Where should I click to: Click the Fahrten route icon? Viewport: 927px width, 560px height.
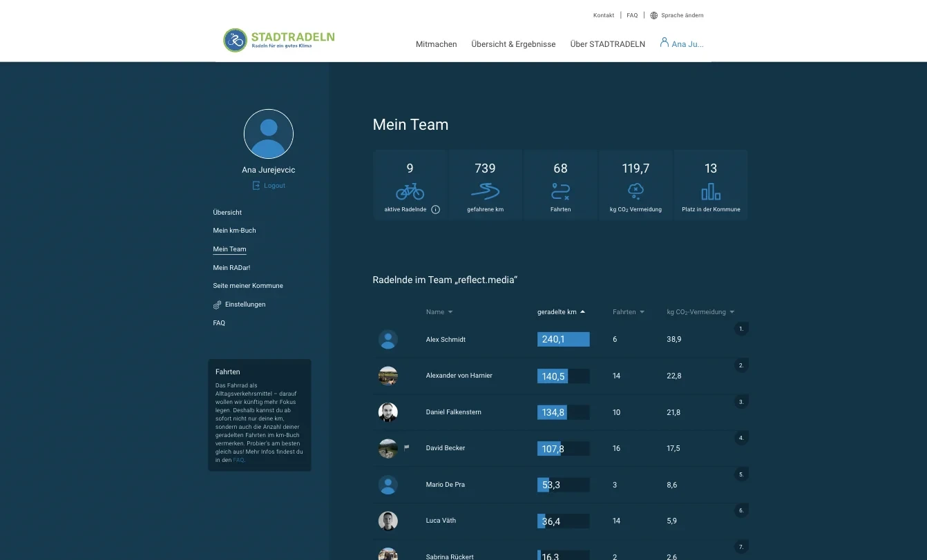pyautogui.click(x=560, y=191)
